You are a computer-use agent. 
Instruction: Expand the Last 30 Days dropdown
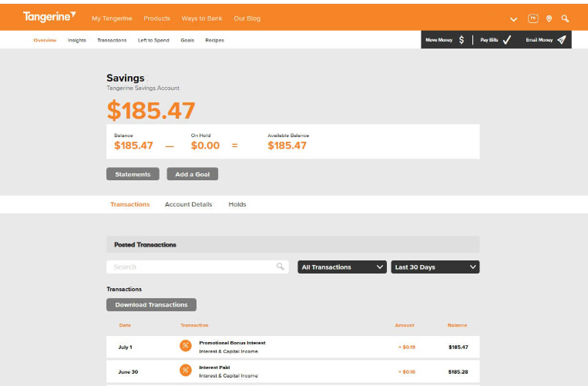pos(435,267)
